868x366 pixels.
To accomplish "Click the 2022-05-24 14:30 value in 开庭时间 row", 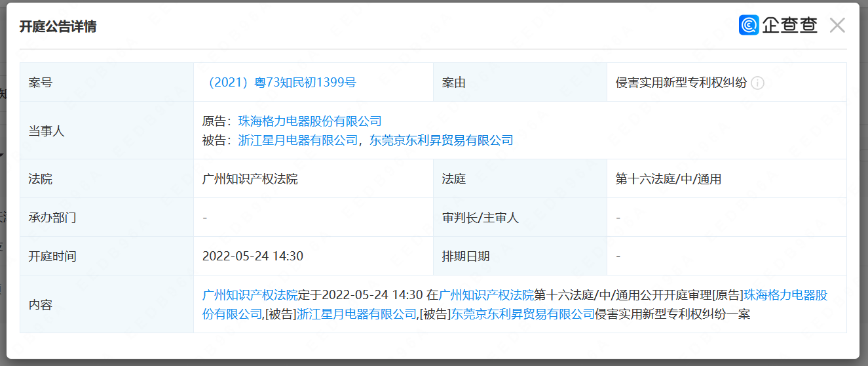I will (x=253, y=256).
